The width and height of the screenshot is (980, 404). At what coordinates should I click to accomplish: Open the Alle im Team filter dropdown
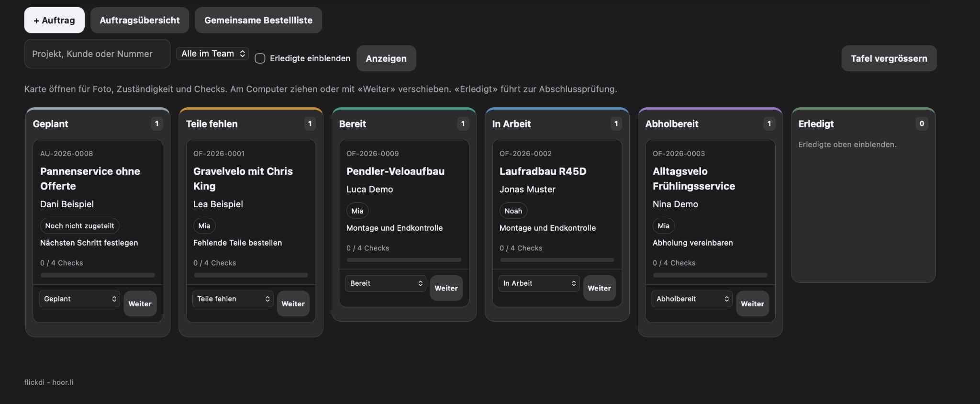point(213,54)
